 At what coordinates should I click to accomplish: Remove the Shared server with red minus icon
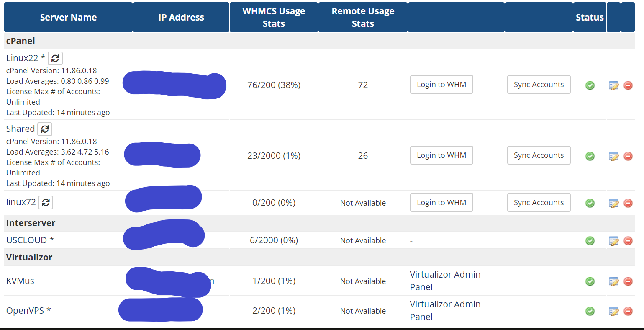[628, 156]
